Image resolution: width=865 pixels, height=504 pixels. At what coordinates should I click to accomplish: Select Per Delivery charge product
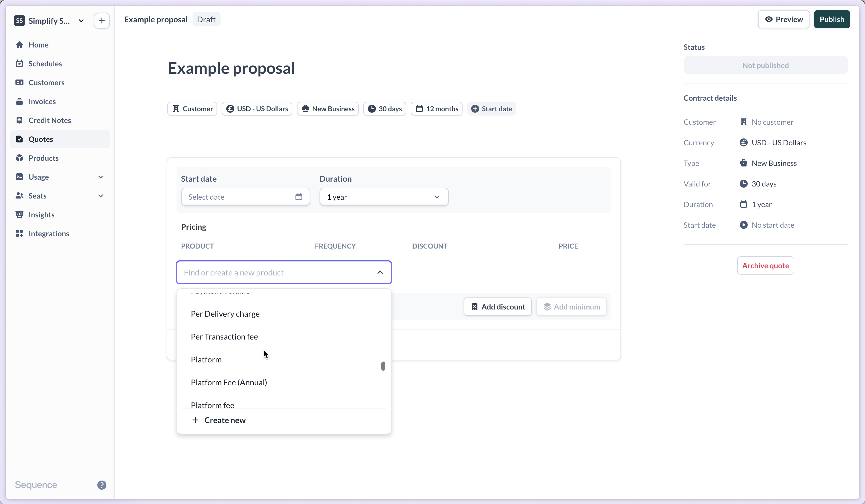coord(284,314)
